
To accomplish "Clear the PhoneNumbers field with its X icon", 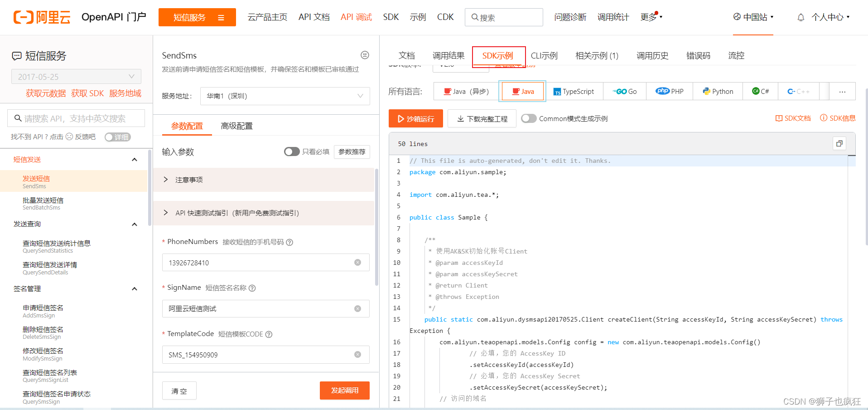I will [x=357, y=263].
